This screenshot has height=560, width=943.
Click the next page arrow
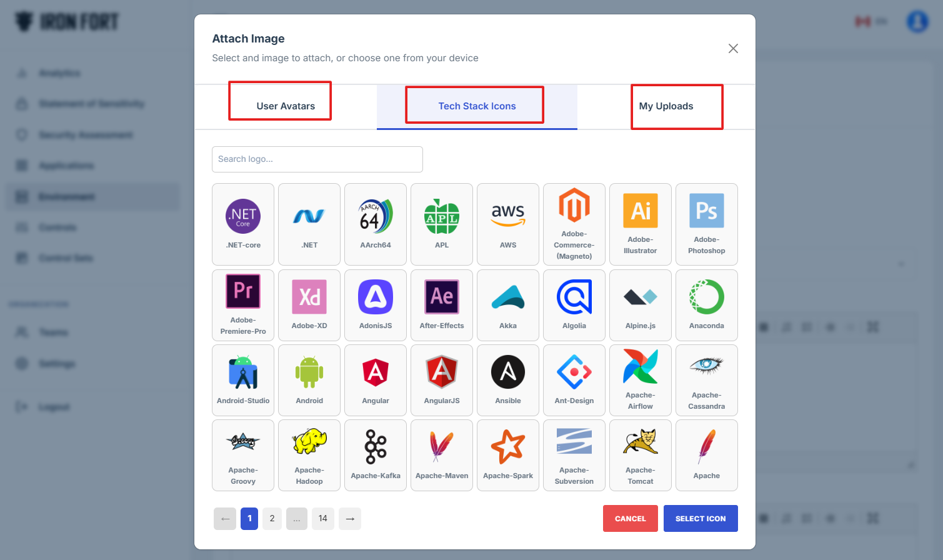coord(350,518)
